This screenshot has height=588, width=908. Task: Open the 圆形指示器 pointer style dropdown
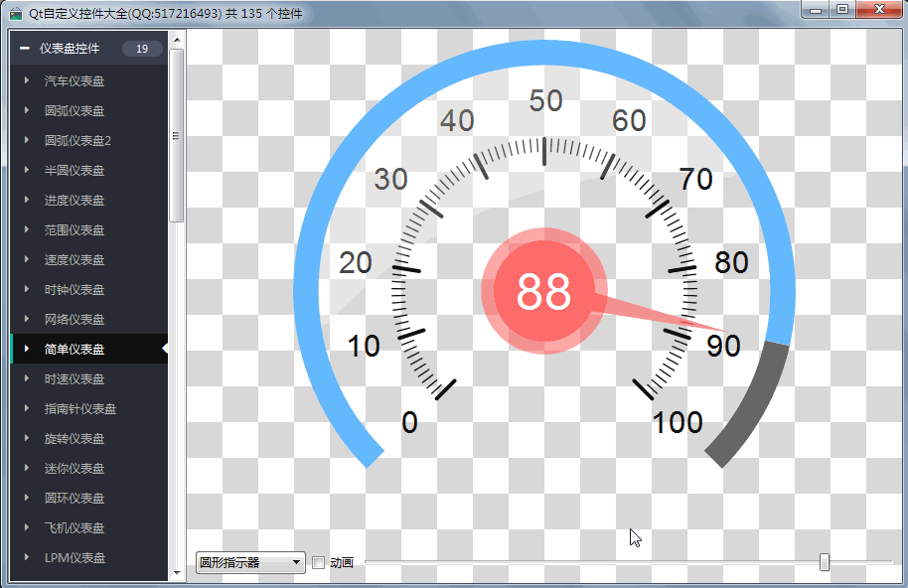point(250,562)
